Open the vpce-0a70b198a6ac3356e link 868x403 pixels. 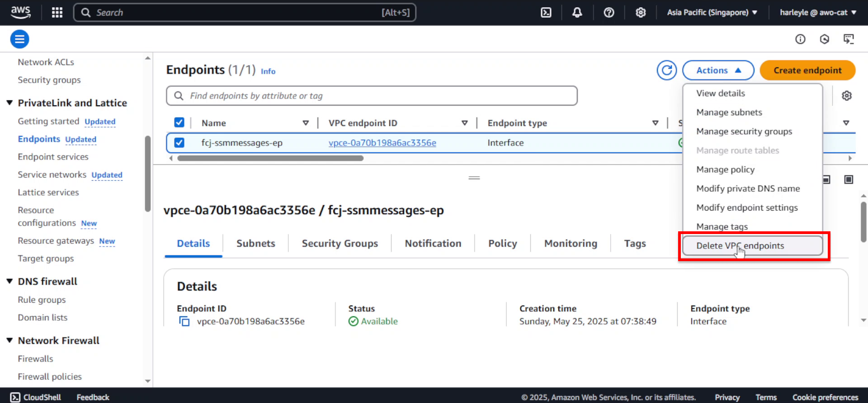382,143
